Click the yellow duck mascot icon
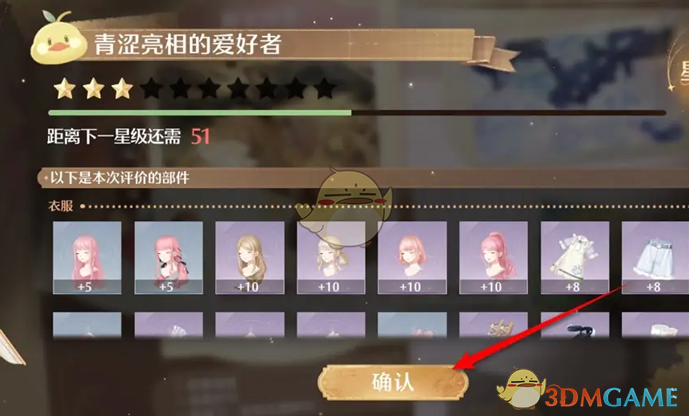 [58, 38]
